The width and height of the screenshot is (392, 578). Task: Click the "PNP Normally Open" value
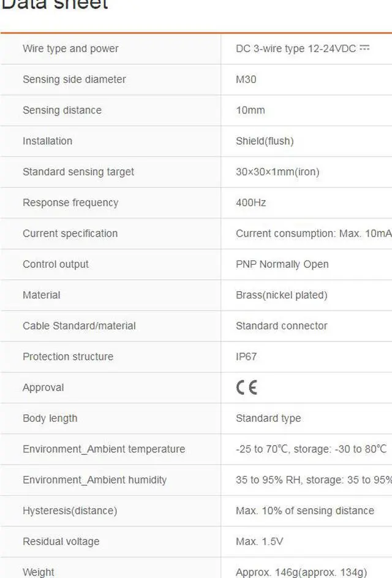282,264
